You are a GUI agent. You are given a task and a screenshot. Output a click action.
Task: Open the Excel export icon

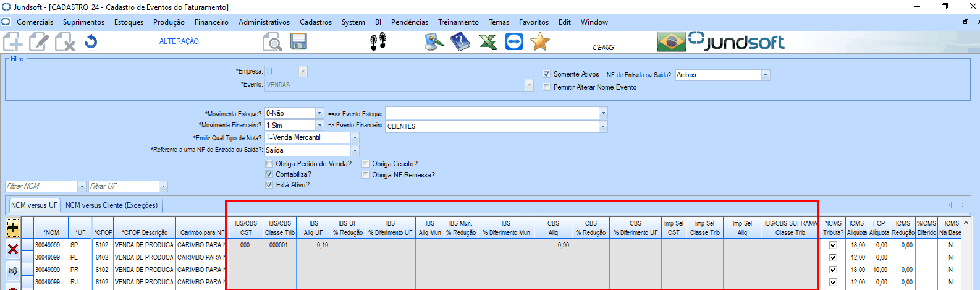488,42
